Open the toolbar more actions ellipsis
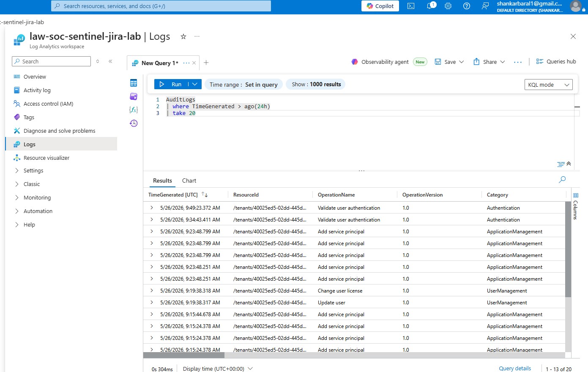 (518, 62)
